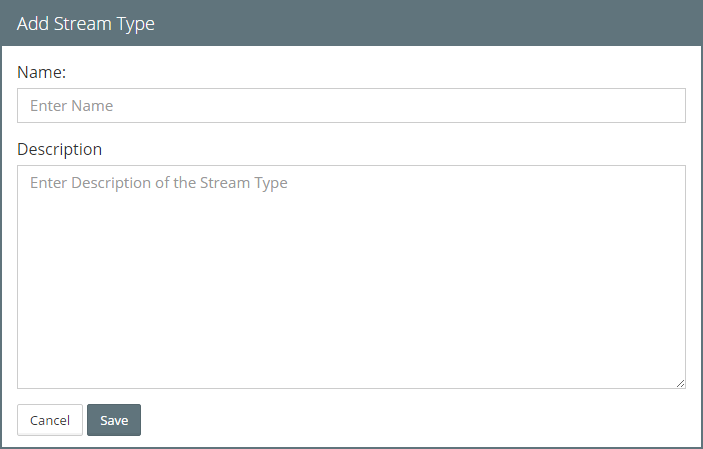Click the dark Save button at bottom
Image resolution: width=703 pixels, height=449 pixels.
tap(114, 420)
